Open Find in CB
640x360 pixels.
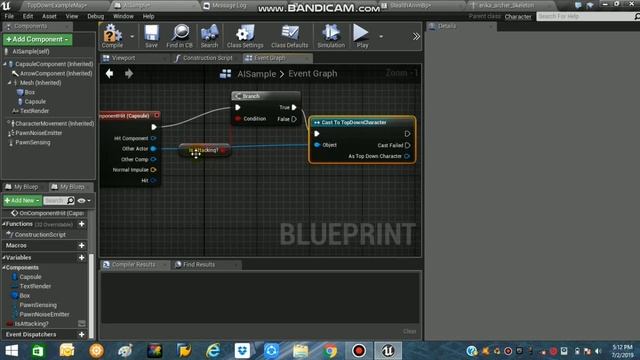(x=180, y=36)
